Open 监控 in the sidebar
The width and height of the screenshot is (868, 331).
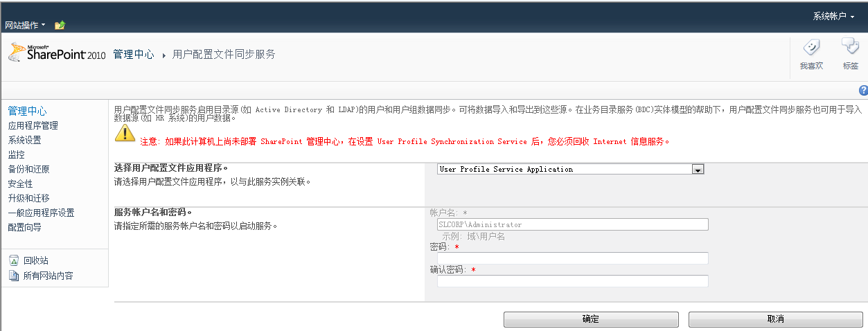point(16,154)
